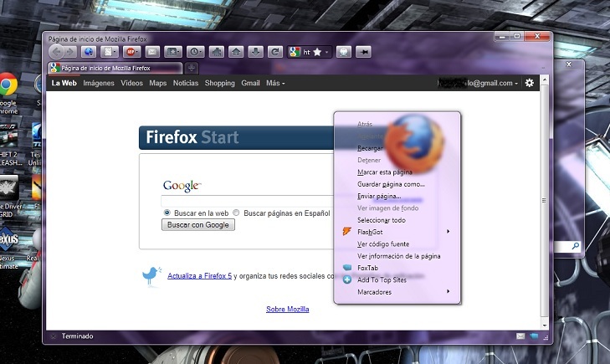Click the pin toolbar button
This screenshot has height=364, width=610.
[363, 52]
